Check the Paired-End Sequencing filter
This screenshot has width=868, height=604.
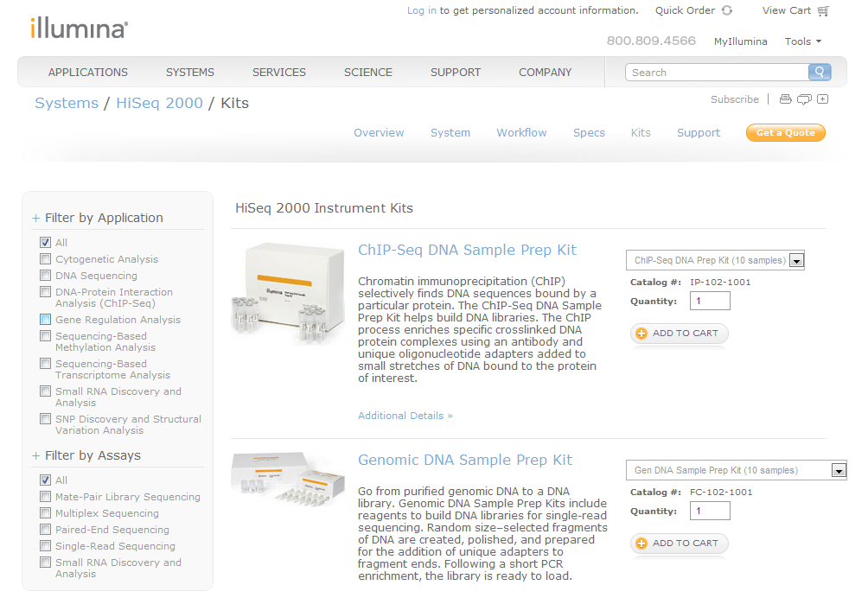click(x=46, y=530)
